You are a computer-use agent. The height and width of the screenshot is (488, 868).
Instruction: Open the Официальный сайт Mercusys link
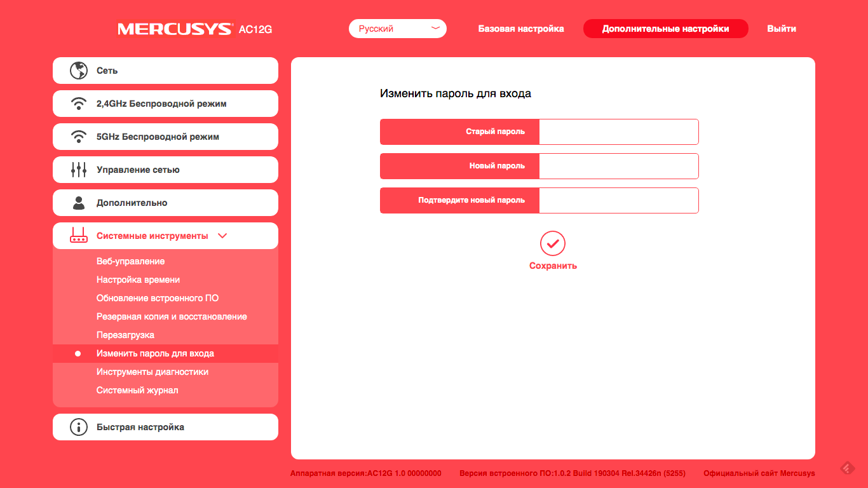click(759, 473)
